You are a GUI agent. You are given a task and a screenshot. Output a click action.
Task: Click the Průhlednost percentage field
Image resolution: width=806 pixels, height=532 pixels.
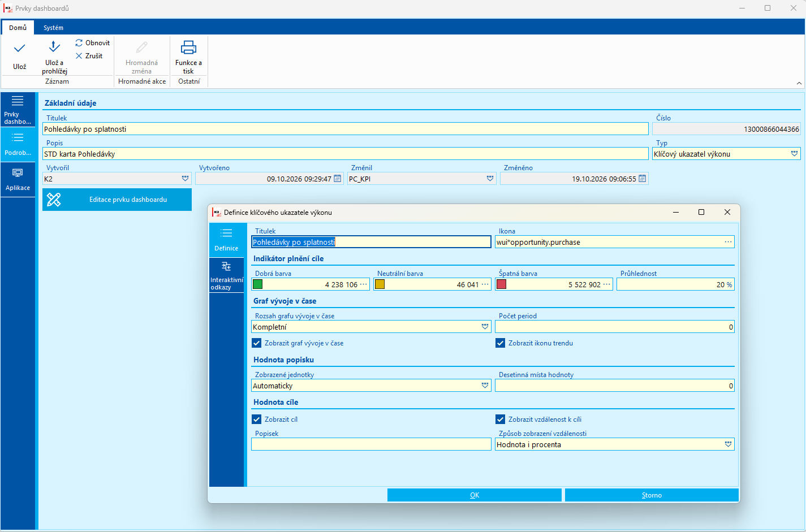(x=675, y=284)
